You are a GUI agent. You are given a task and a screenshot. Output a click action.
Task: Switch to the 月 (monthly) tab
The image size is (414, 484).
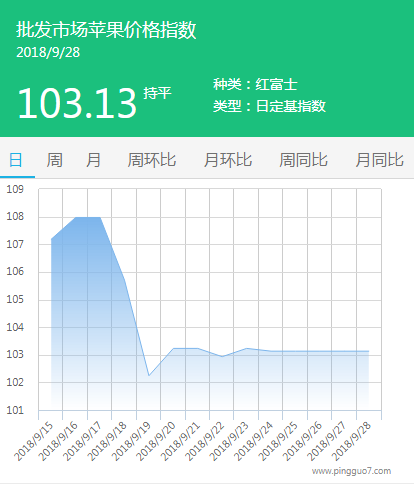[x=93, y=160]
